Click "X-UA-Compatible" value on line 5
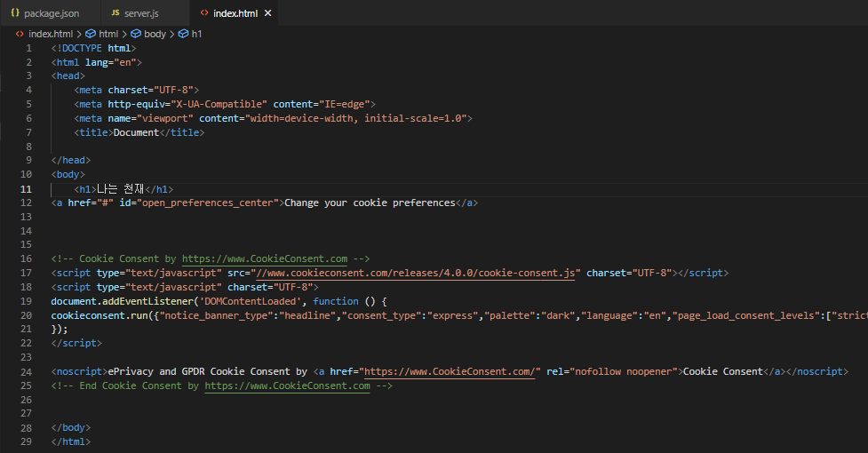Viewport: 868px width, 453px height. pyautogui.click(x=219, y=104)
